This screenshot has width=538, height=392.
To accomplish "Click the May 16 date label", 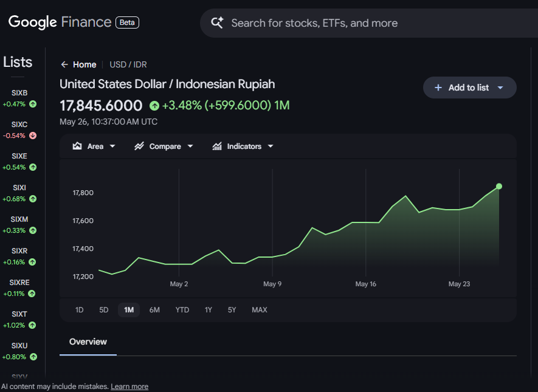I will tap(365, 284).
